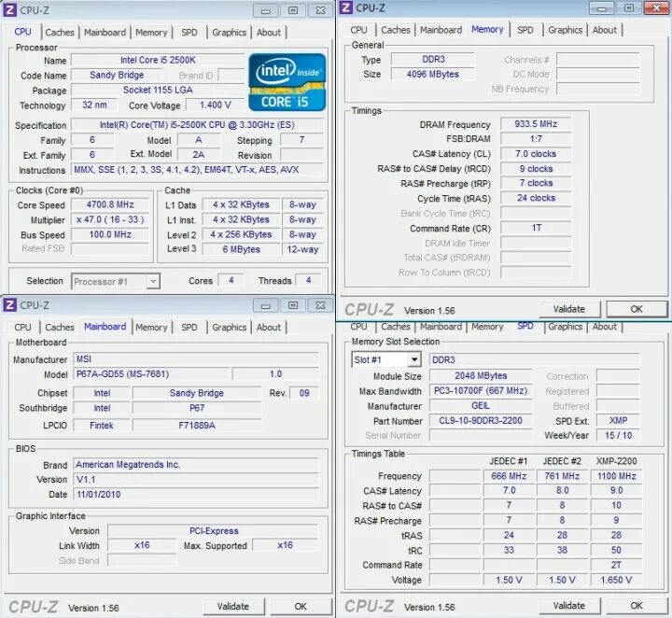The image size is (672, 618).
Task: Click the Multiplier value x 47.0
Action: pos(110,220)
